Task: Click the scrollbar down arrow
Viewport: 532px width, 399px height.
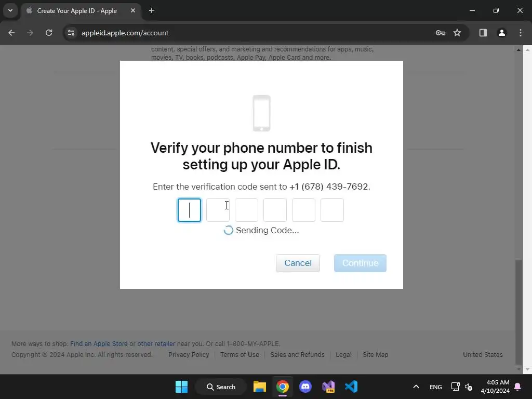Action: [518, 369]
